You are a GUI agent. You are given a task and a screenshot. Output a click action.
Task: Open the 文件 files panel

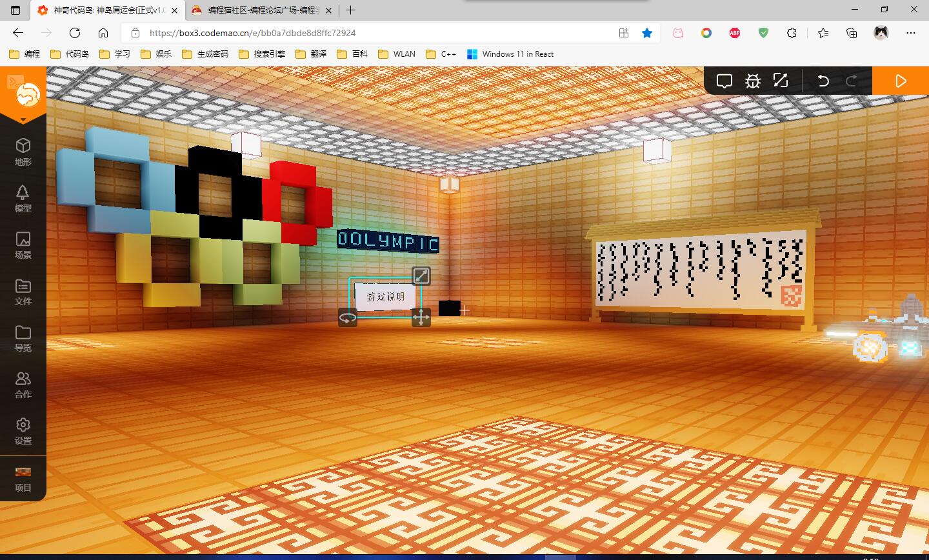23,292
